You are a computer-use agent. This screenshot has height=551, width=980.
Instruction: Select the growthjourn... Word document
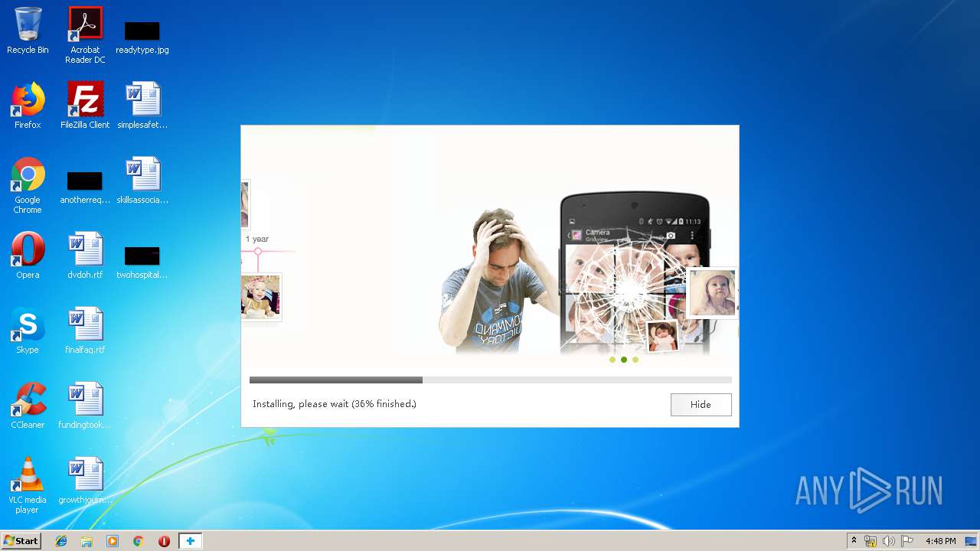pyautogui.click(x=85, y=481)
